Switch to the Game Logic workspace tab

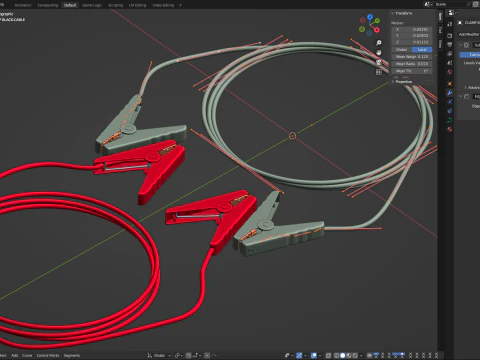coord(92,5)
